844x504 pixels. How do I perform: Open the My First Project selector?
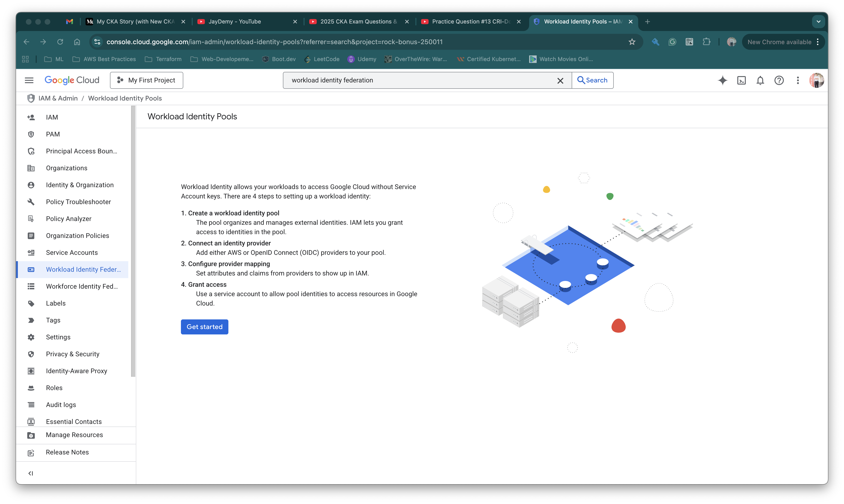[x=146, y=80]
